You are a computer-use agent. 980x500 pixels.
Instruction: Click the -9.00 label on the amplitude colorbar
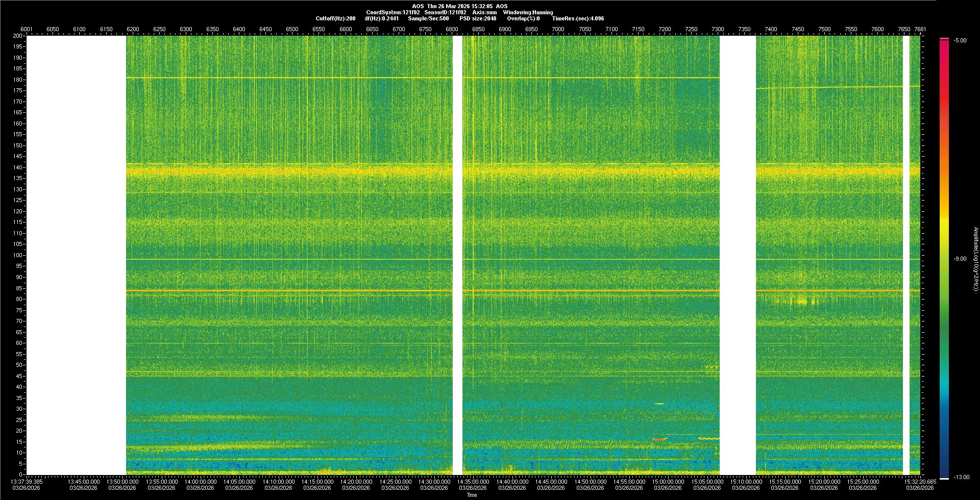pos(960,259)
